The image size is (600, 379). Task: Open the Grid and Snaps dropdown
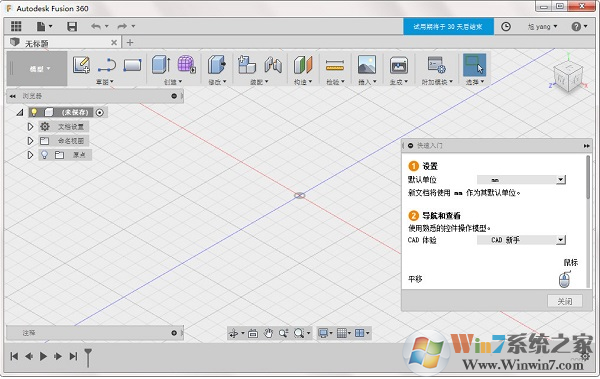coord(344,333)
